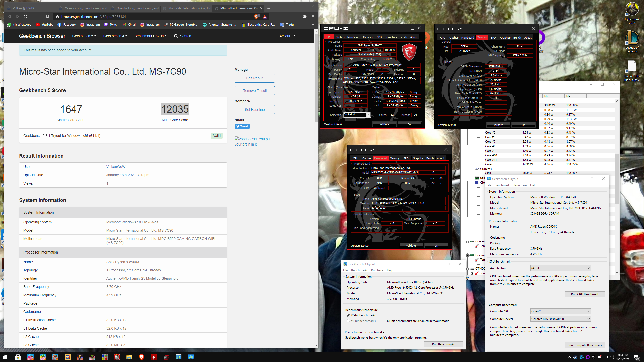Open the Brave Rewards triangle icon
Viewport: 644px width, 362px height.
click(x=265, y=17)
